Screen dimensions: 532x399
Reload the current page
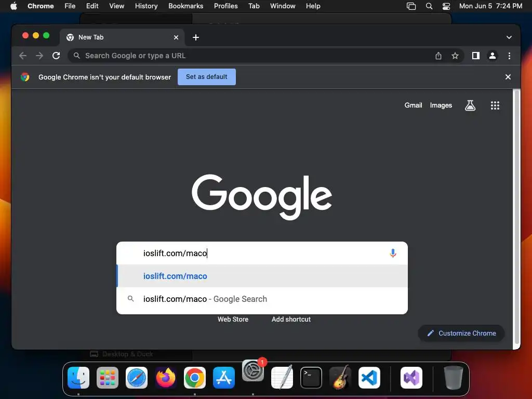56,56
